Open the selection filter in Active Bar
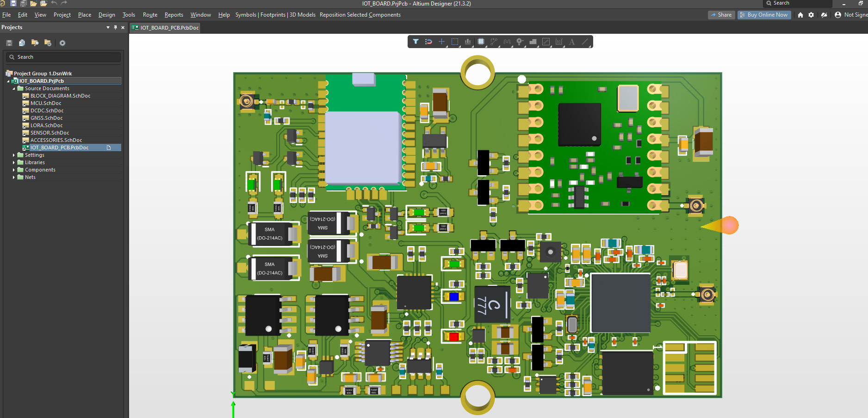The width and height of the screenshot is (868, 418). (x=415, y=42)
